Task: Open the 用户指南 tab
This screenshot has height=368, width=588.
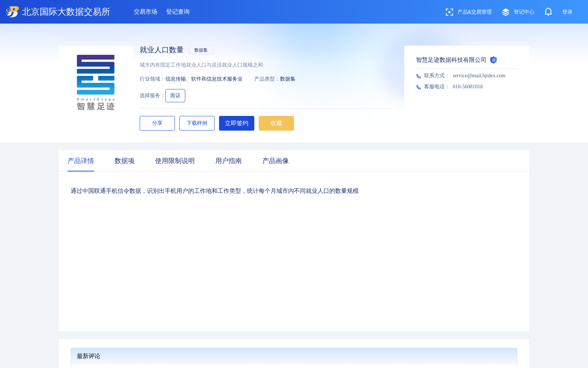Action: point(229,161)
